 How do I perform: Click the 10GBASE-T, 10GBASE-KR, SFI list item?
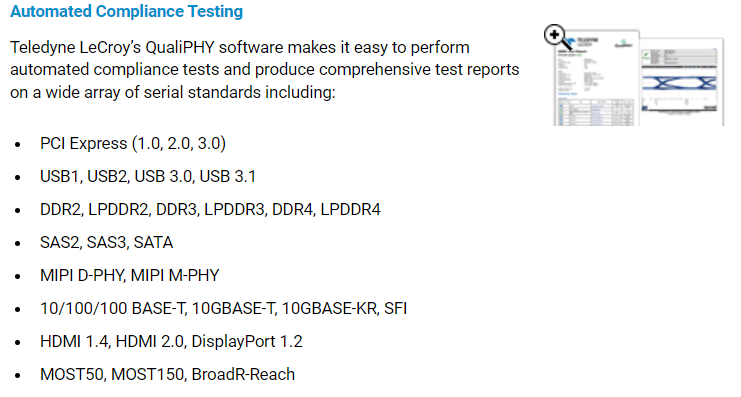(224, 309)
